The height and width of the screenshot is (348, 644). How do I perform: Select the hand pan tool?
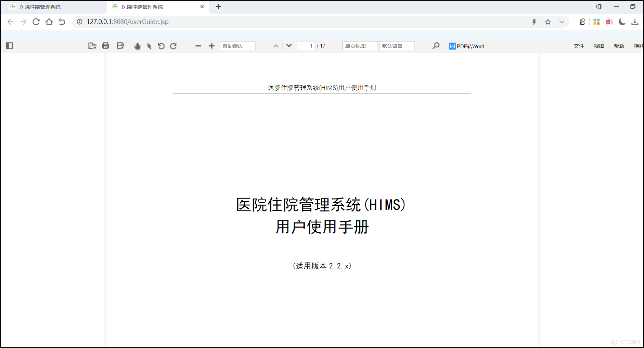(137, 46)
